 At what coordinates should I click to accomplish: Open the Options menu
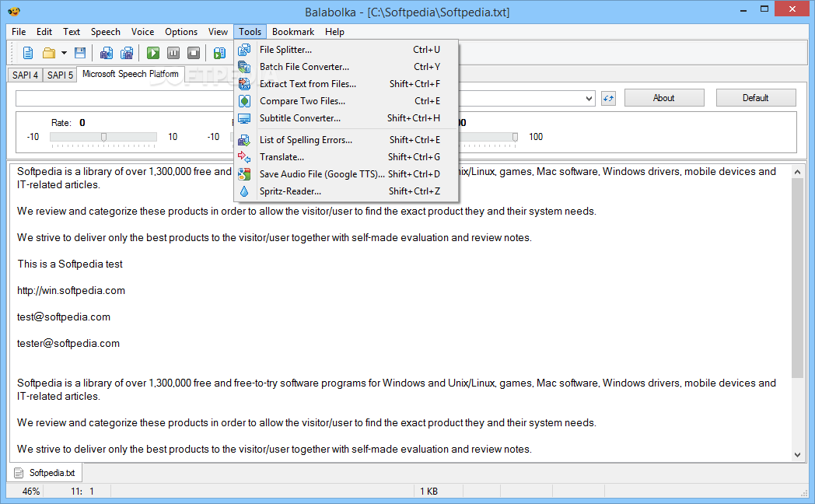click(181, 32)
